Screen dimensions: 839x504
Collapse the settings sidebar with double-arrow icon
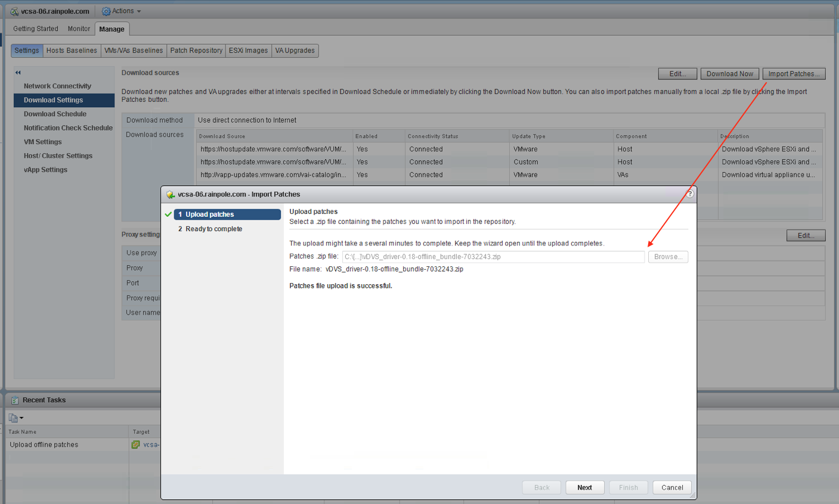pyautogui.click(x=18, y=73)
